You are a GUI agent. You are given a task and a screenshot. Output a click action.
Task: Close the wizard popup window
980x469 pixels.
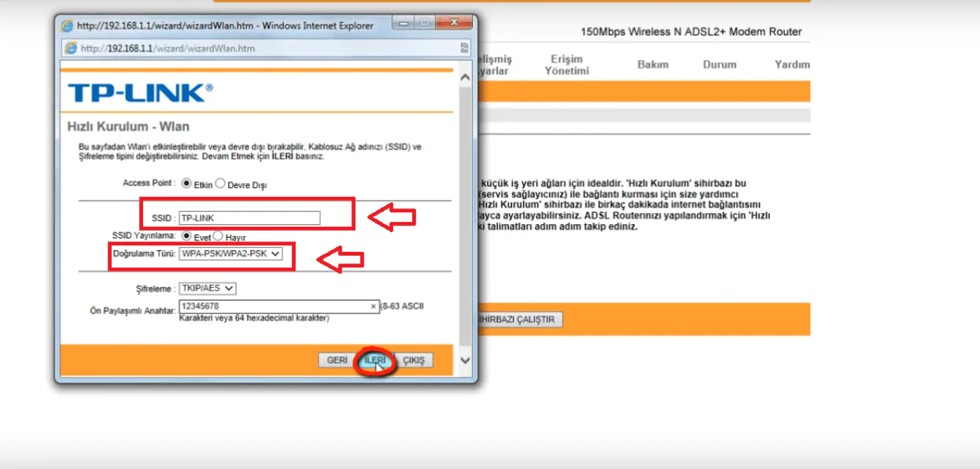point(452,24)
